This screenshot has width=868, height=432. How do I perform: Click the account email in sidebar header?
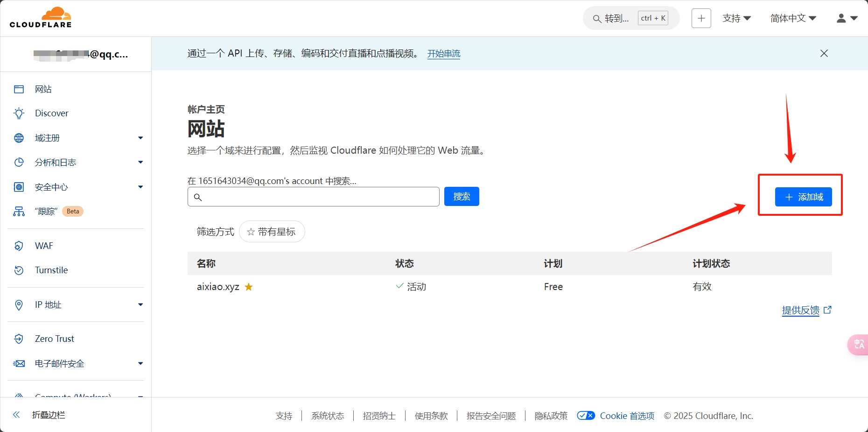point(81,54)
